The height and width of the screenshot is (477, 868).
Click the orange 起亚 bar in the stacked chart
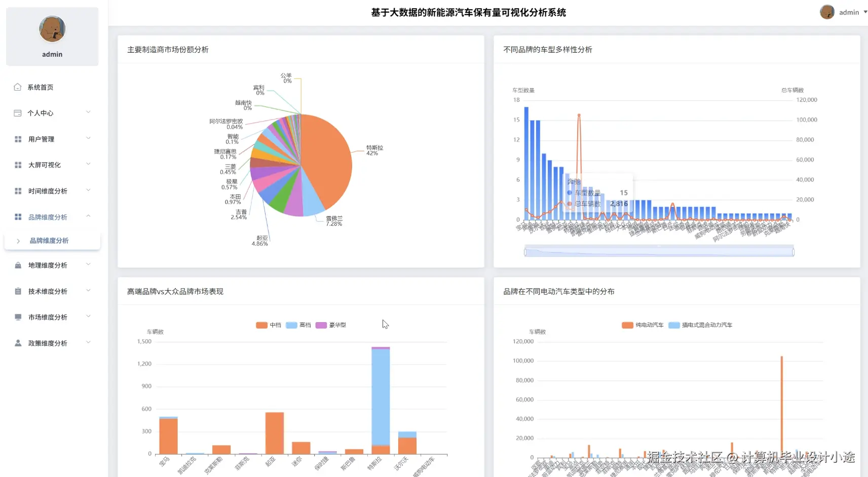coord(275,433)
